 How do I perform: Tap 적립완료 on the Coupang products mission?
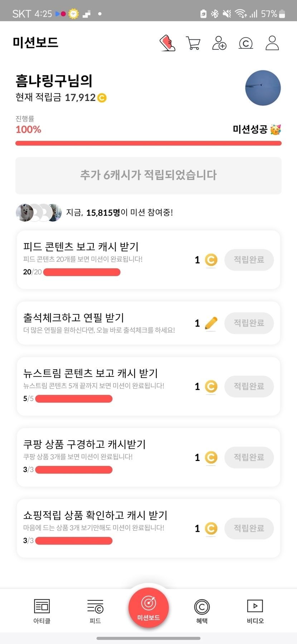point(249,457)
